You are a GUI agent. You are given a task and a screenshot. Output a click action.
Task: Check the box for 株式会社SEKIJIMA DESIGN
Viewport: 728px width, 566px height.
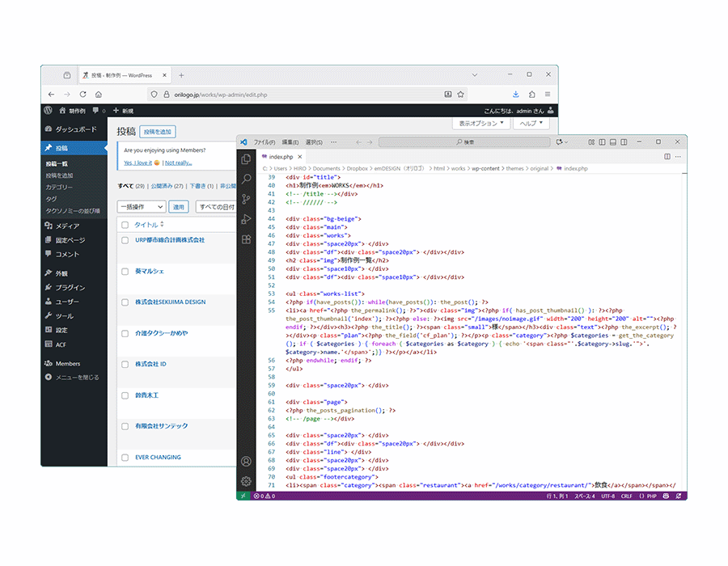point(125,302)
